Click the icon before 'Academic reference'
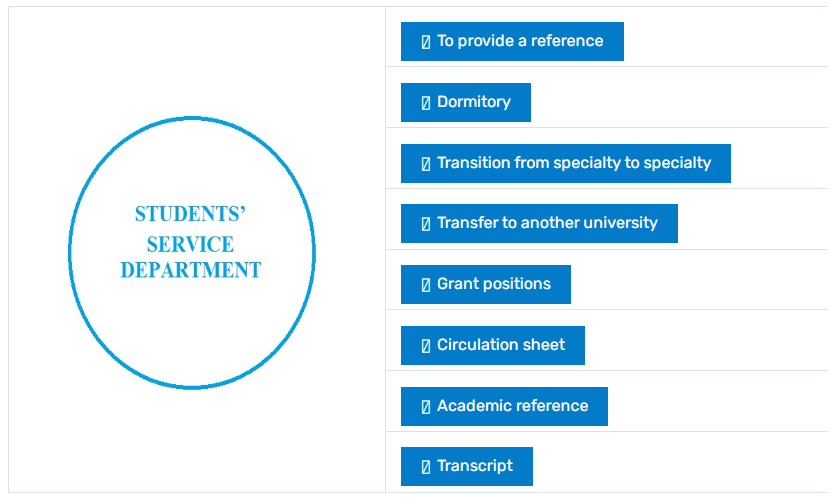 click(x=425, y=406)
